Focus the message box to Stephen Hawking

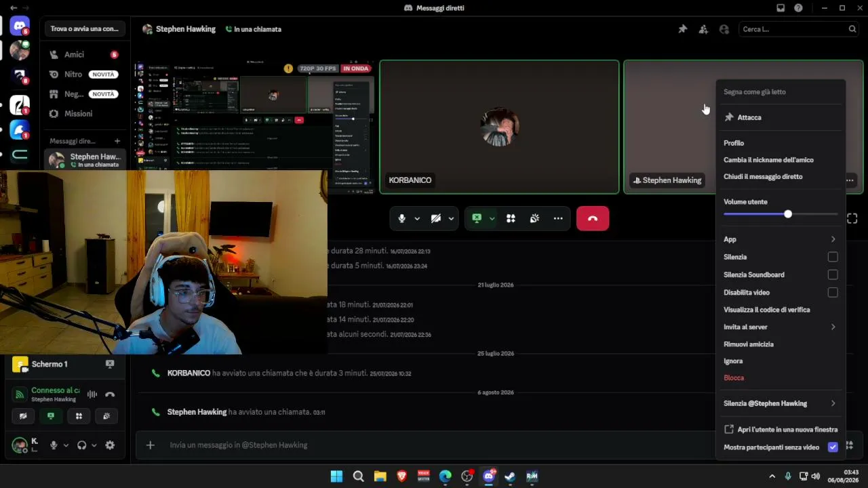(x=434, y=445)
